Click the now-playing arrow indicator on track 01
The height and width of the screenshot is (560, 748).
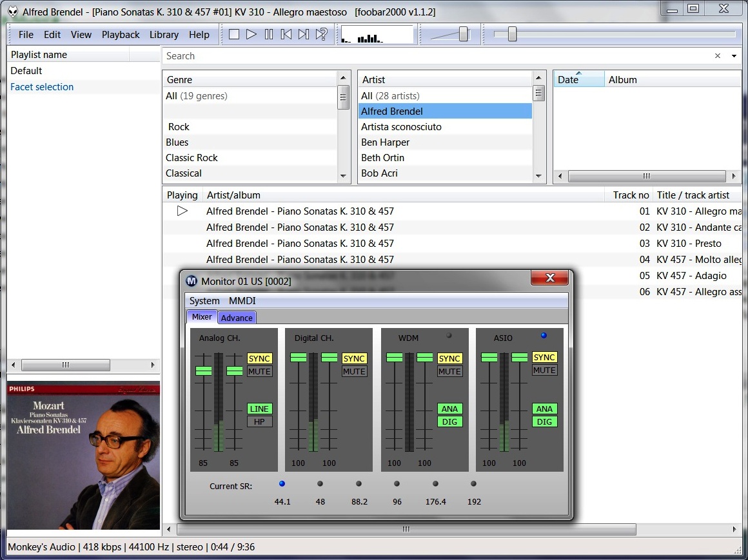[x=182, y=211]
